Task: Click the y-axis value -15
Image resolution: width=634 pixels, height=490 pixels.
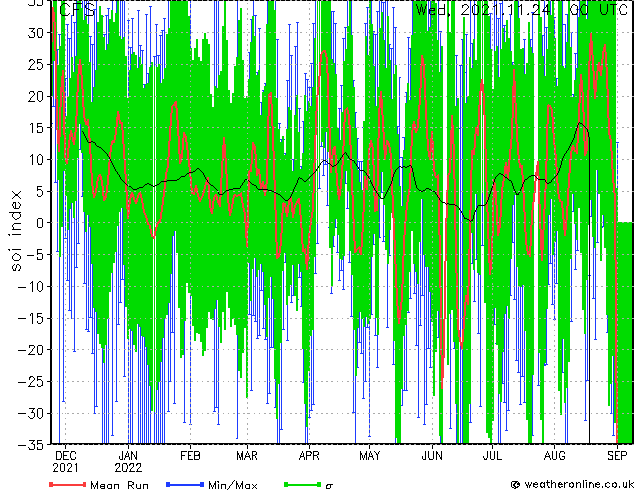Action: pyautogui.click(x=31, y=318)
